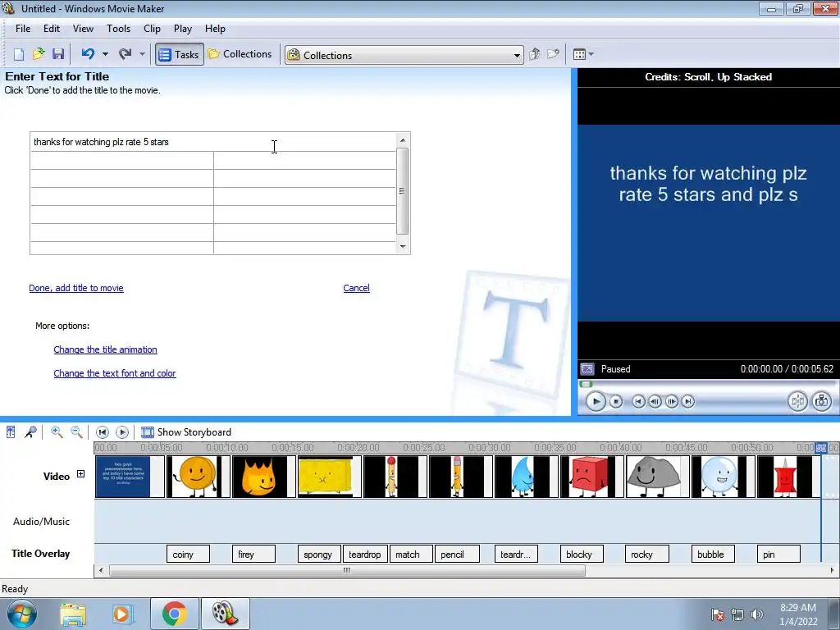Open the View menu

click(83, 29)
